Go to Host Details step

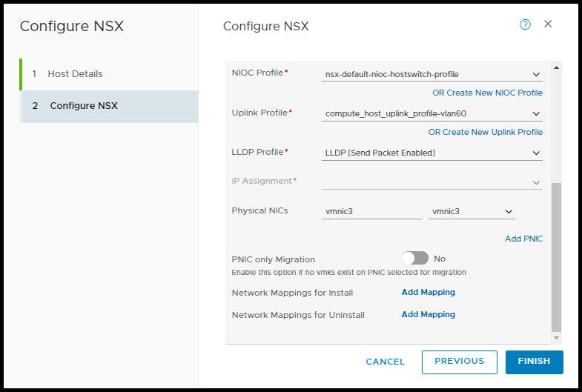(x=75, y=74)
